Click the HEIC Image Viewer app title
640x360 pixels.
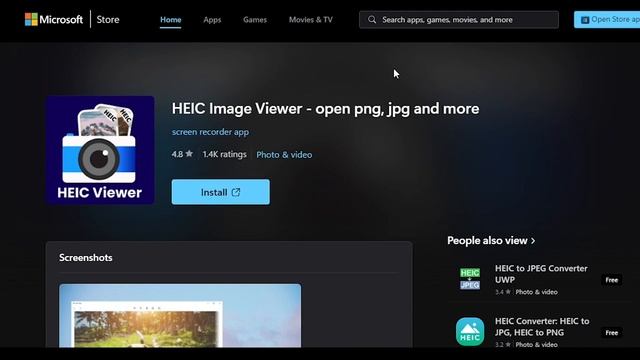pyautogui.click(x=325, y=109)
